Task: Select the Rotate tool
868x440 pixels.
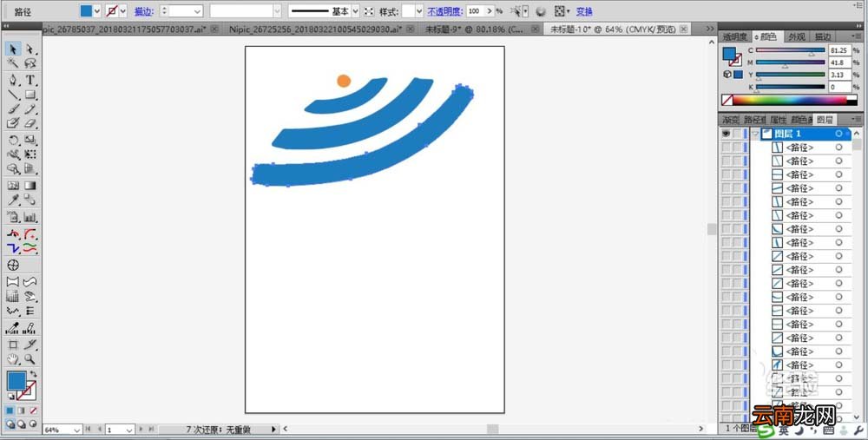Action: point(13,140)
